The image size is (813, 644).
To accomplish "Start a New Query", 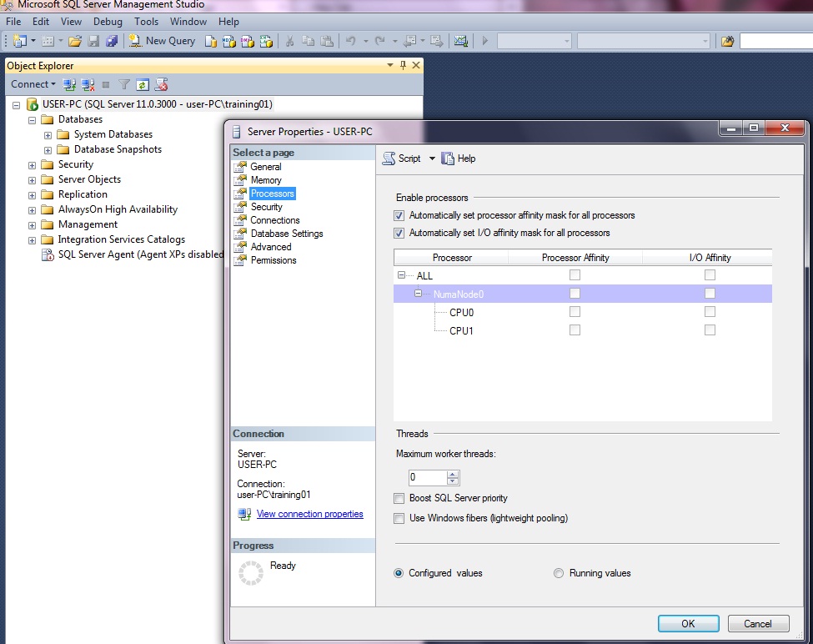I will 163,41.
